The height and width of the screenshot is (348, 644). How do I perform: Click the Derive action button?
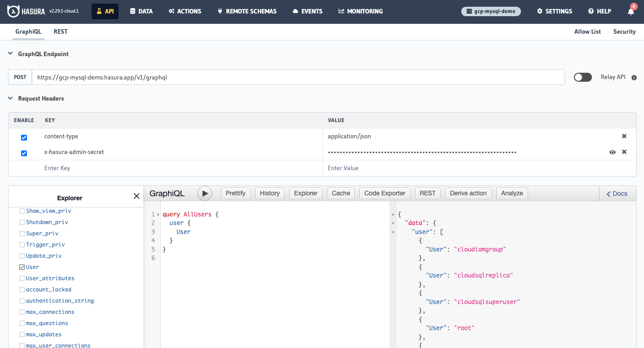point(468,193)
